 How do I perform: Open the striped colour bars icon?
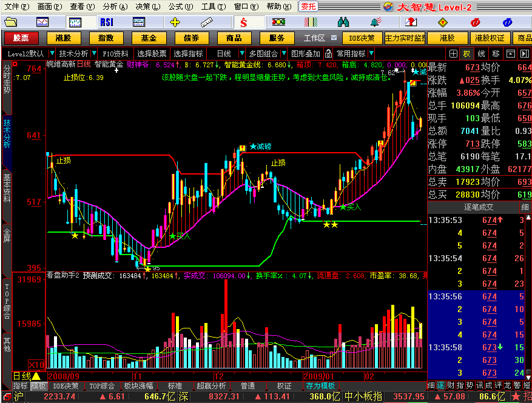[311, 22]
